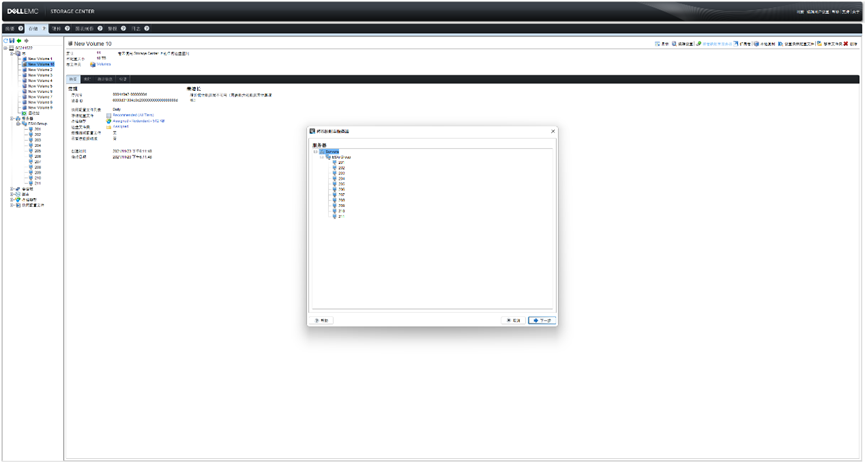Click the Servers node icon in the dialog
Image resolution: width=865 pixels, height=463 pixels.
322,152
